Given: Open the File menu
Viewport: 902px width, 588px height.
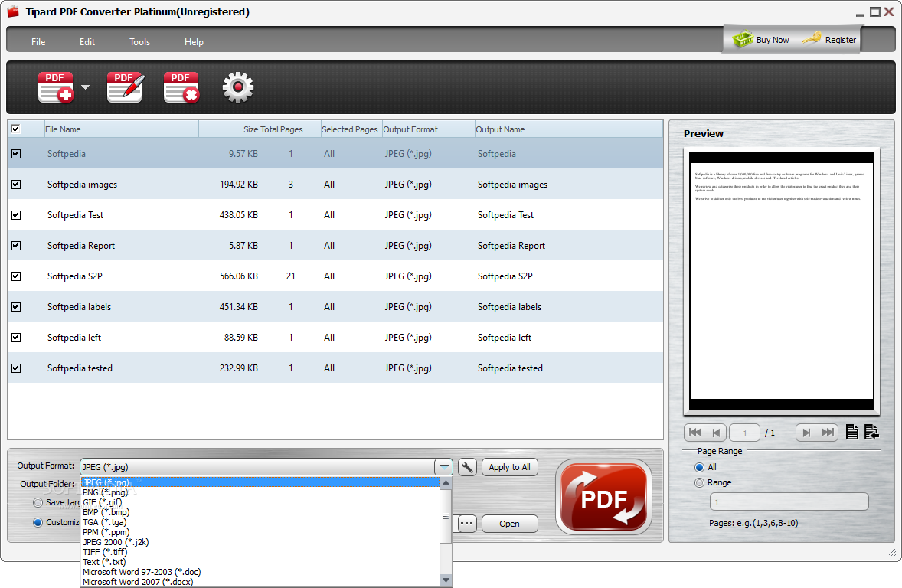Looking at the screenshot, I should [x=38, y=42].
